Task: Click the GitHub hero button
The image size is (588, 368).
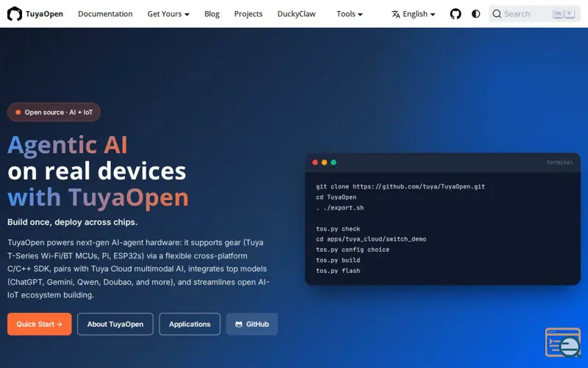Action: click(252, 324)
